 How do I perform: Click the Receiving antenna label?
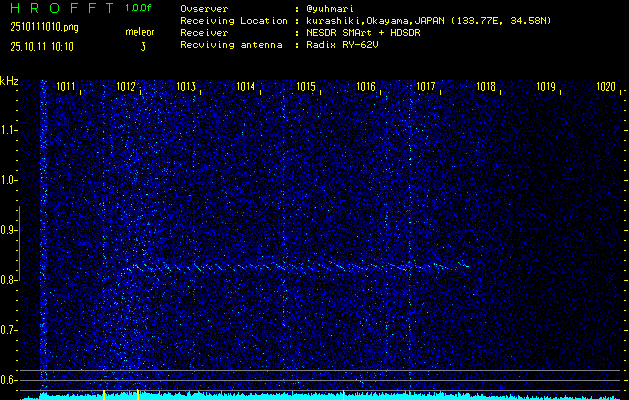231,45
